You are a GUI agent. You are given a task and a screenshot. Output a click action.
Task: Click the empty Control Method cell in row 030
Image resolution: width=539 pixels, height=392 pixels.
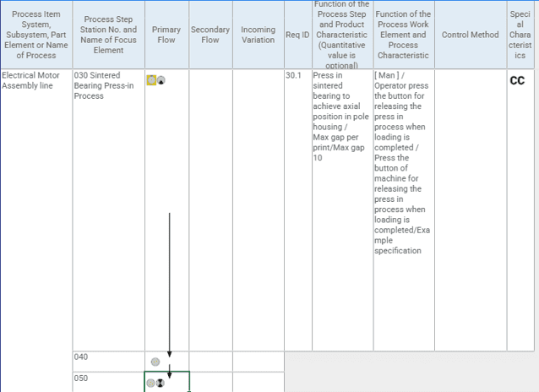pos(471,210)
